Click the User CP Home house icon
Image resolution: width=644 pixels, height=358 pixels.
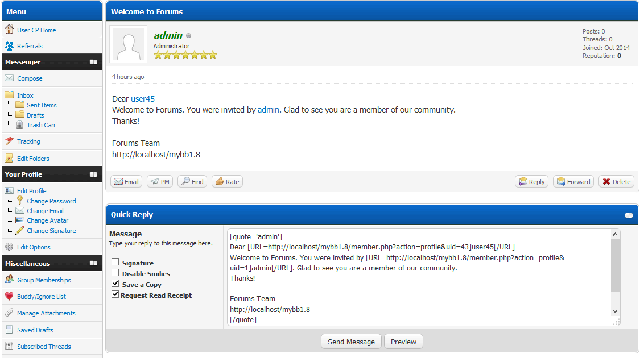[9, 30]
